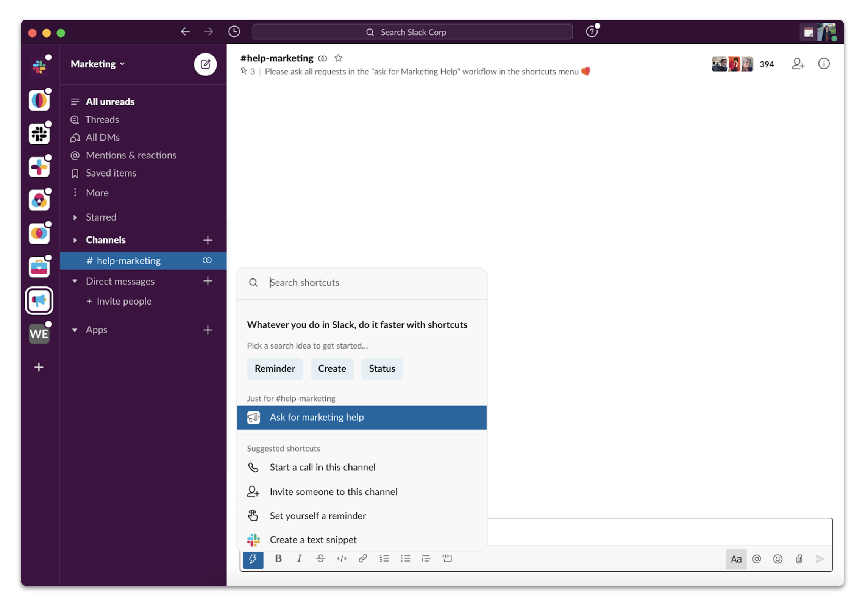Toggle the lightning shortcuts button
The image size is (868, 610).
pos(253,559)
